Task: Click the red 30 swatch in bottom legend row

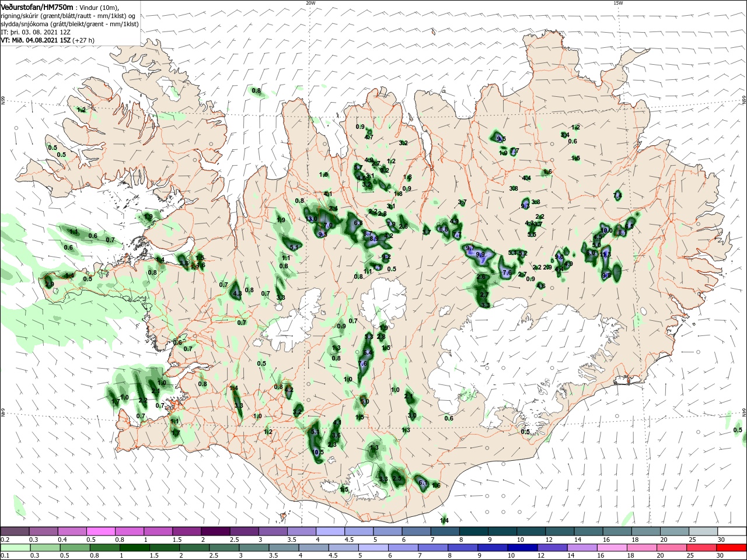Action: (x=732, y=548)
